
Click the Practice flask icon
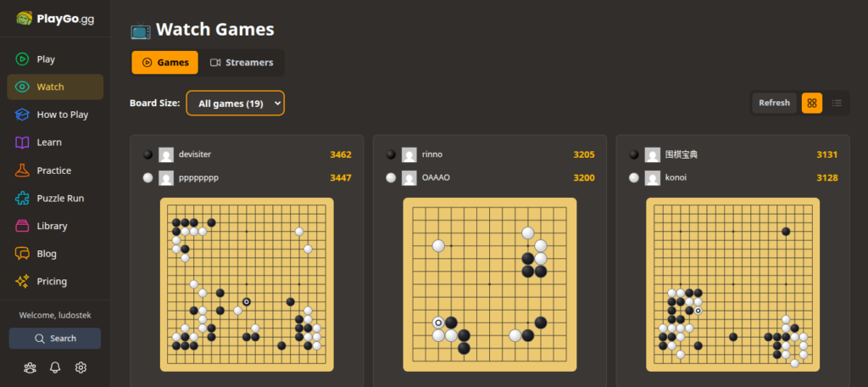[x=23, y=171]
